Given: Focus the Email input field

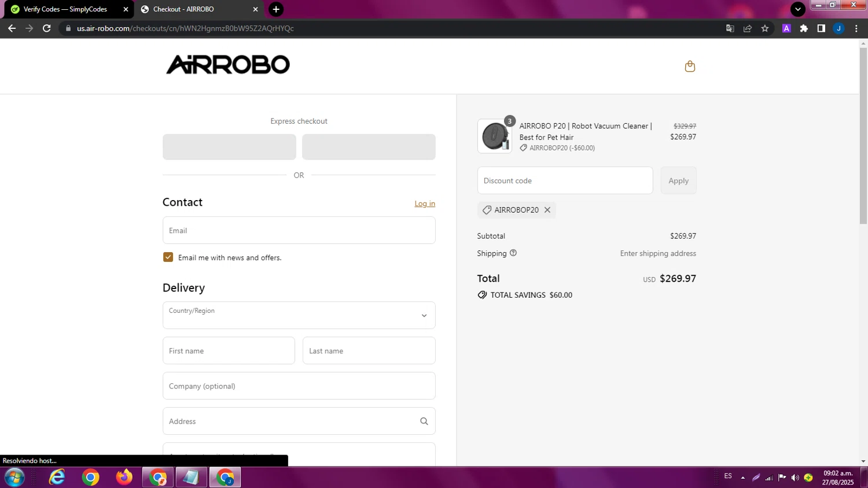Looking at the screenshot, I should click(299, 230).
